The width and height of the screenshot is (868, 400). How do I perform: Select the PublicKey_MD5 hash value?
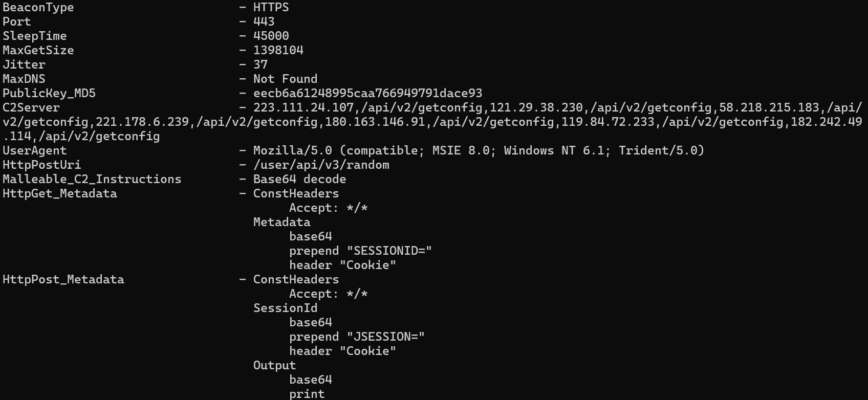tap(367, 94)
